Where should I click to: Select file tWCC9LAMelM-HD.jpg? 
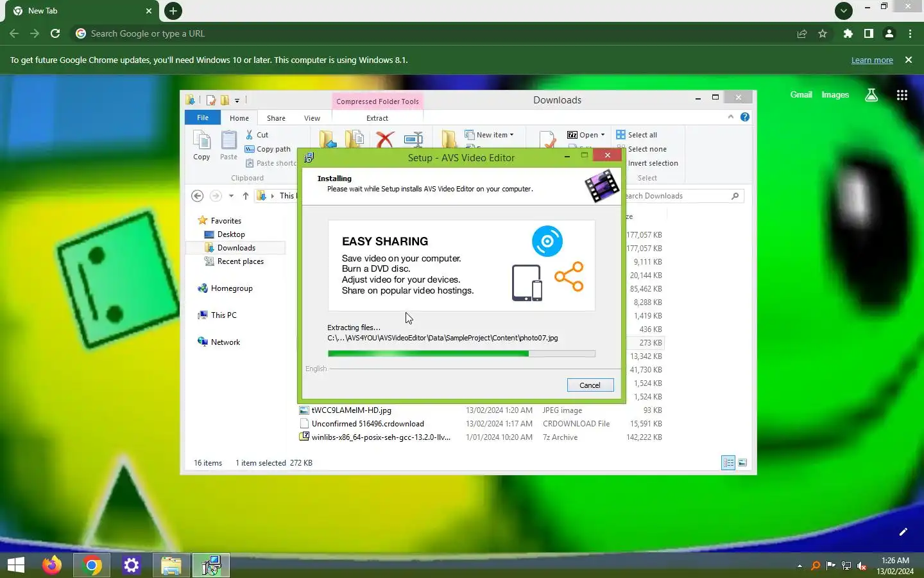coord(351,410)
